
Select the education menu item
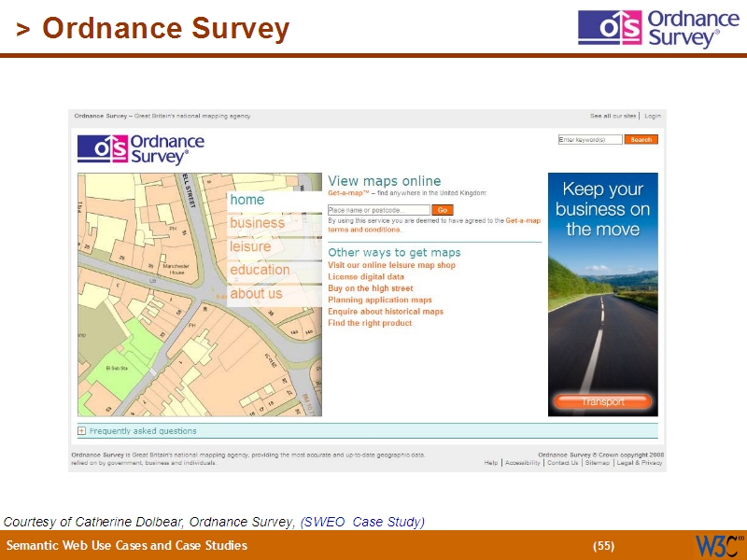click(x=260, y=270)
